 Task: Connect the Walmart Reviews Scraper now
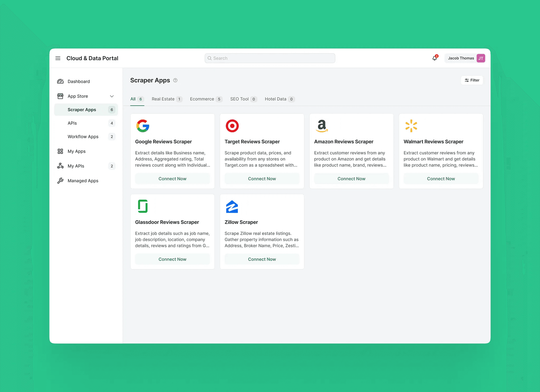click(441, 179)
